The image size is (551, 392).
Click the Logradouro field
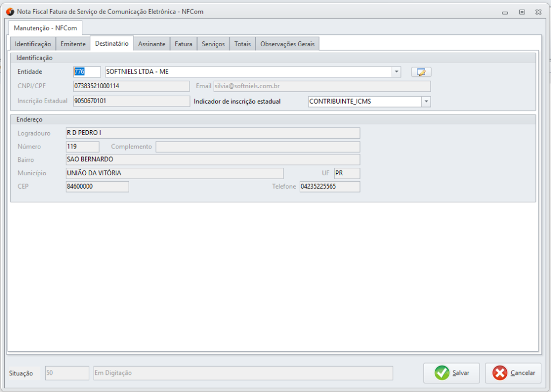coord(212,133)
